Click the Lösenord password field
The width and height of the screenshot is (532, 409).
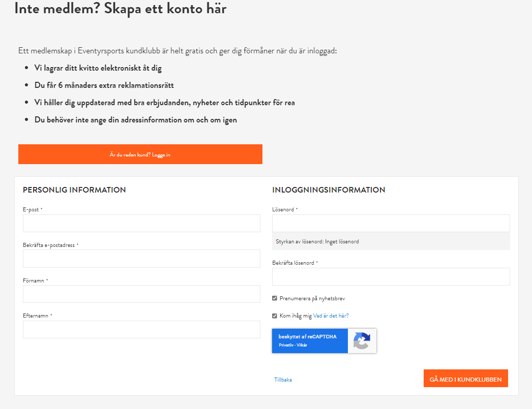tap(391, 224)
